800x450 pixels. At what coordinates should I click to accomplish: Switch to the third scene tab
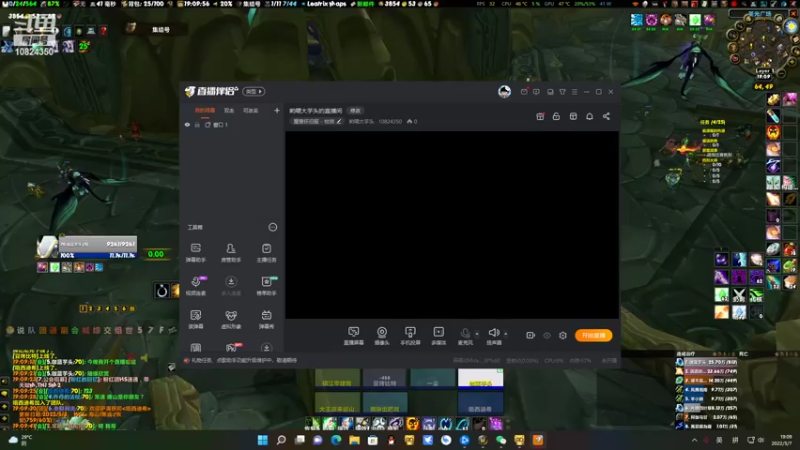tap(251, 111)
